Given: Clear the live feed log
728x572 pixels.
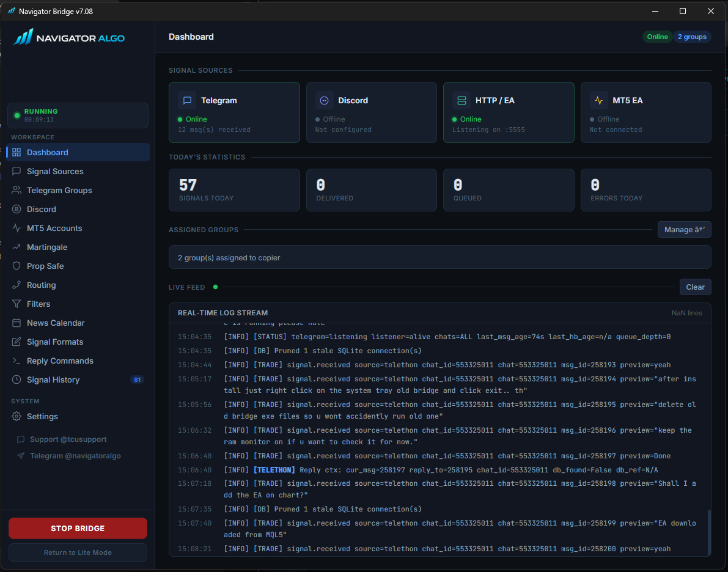Looking at the screenshot, I should [695, 287].
